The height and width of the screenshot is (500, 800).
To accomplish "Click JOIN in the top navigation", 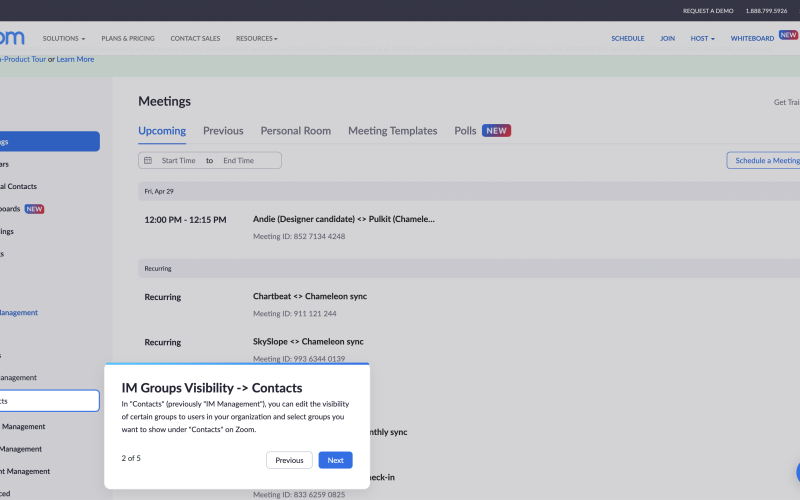I will tap(667, 38).
